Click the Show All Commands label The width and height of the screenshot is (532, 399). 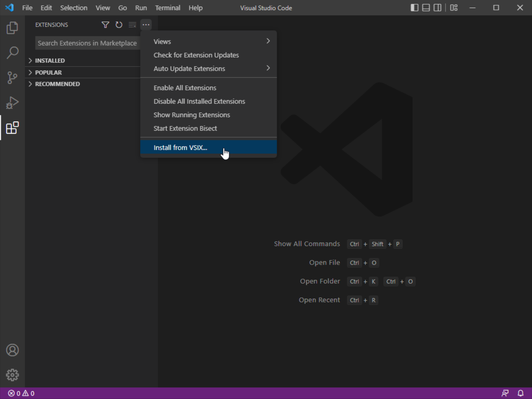pyautogui.click(x=307, y=244)
